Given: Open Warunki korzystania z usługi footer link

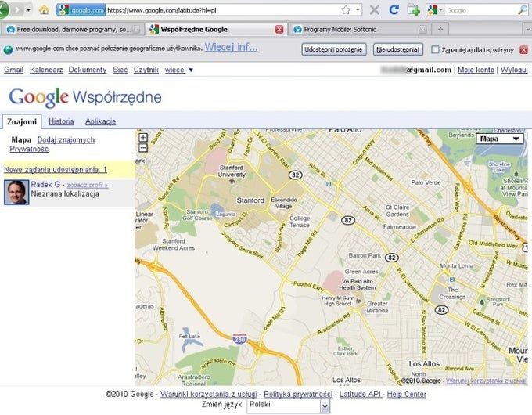Looking at the screenshot, I should tap(208, 394).
